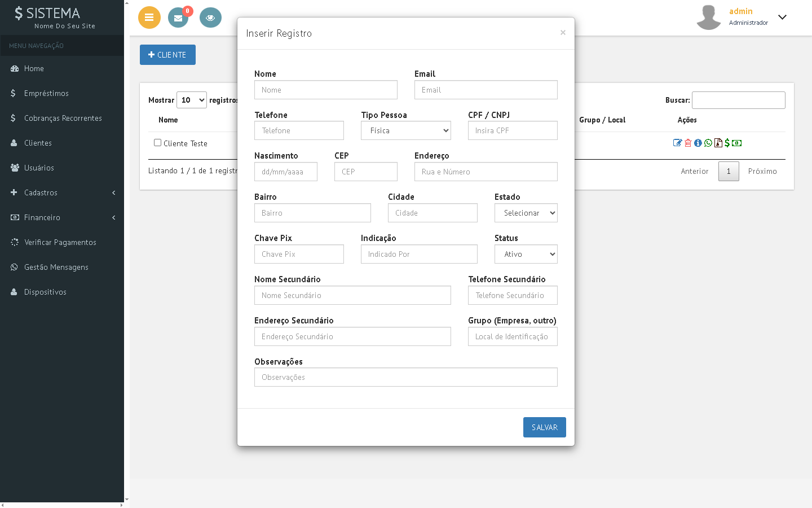Go to Empréstimos in the sidebar

(46, 93)
